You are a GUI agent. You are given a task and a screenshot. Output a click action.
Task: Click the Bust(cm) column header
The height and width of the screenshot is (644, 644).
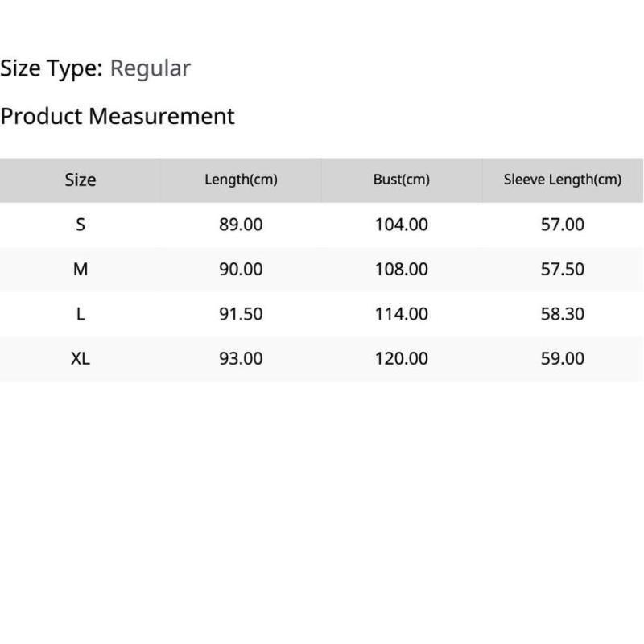[x=401, y=180]
